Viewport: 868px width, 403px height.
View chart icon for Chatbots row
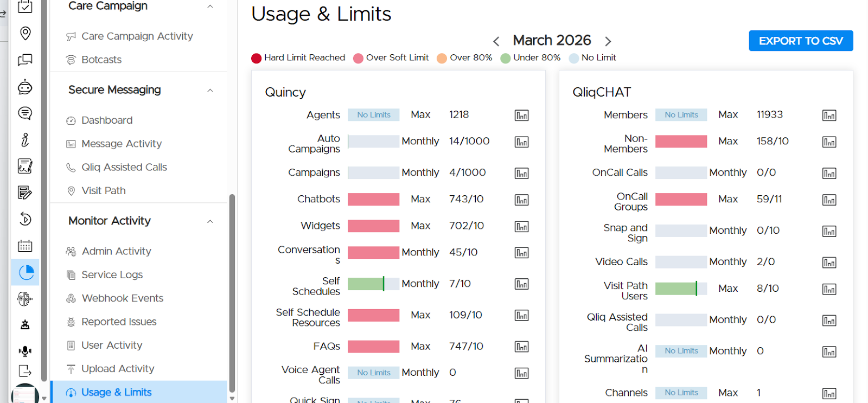521,200
